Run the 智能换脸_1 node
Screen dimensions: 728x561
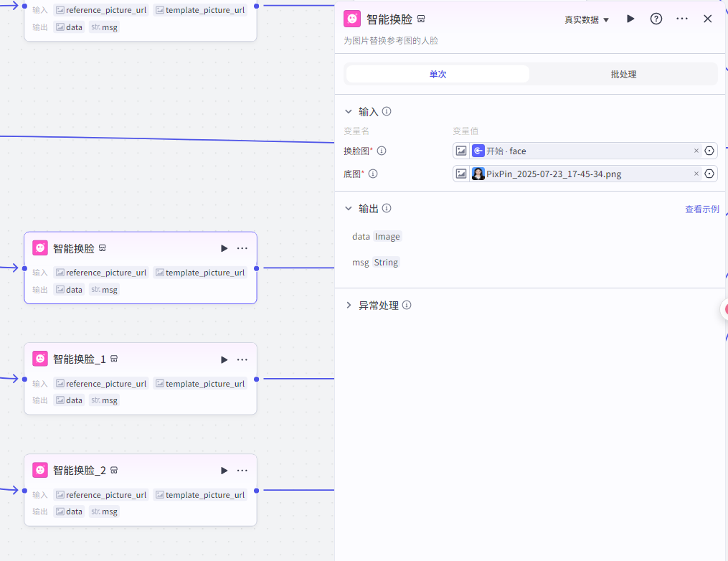[224, 359]
